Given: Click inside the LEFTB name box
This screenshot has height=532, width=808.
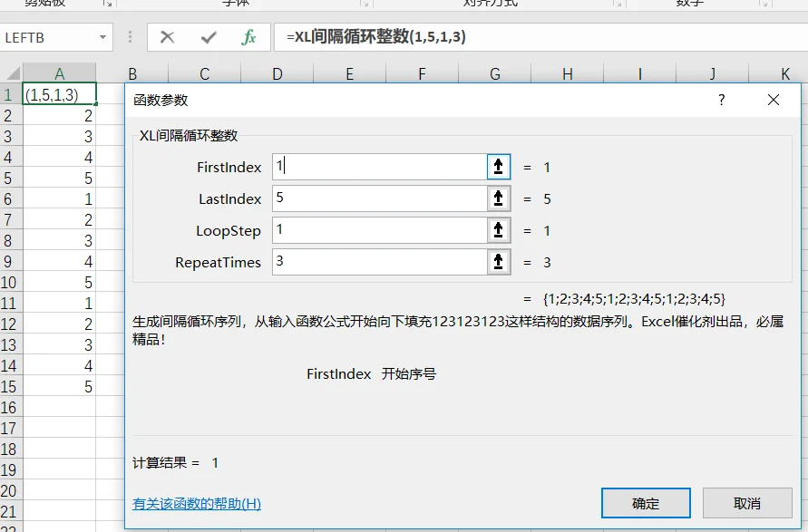Looking at the screenshot, I should [48, 37].
